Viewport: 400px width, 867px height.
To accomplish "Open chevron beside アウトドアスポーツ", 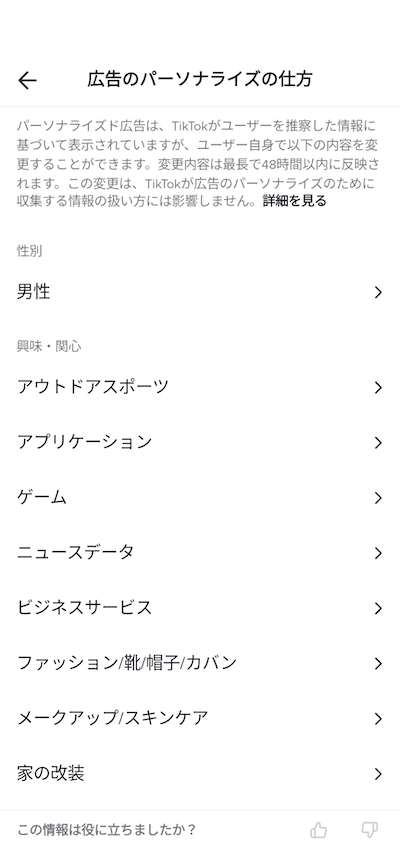I will click(x=378, y=388).
